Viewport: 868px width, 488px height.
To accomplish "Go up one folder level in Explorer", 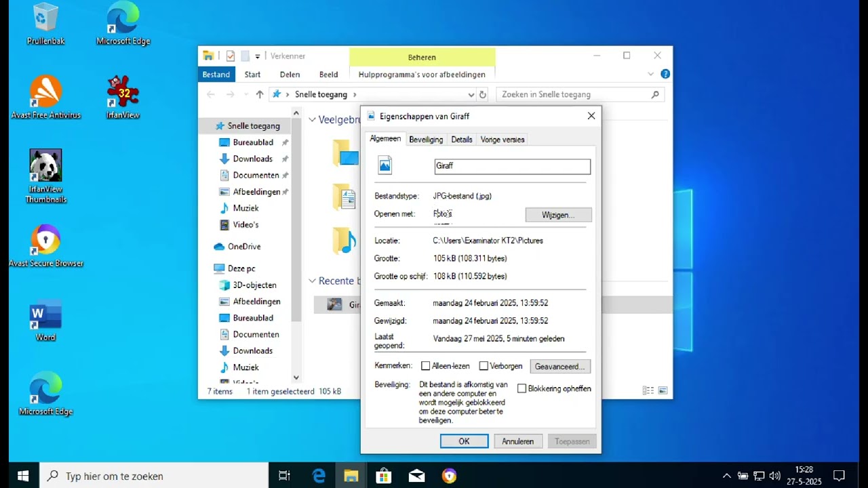I will pos(260,95).
